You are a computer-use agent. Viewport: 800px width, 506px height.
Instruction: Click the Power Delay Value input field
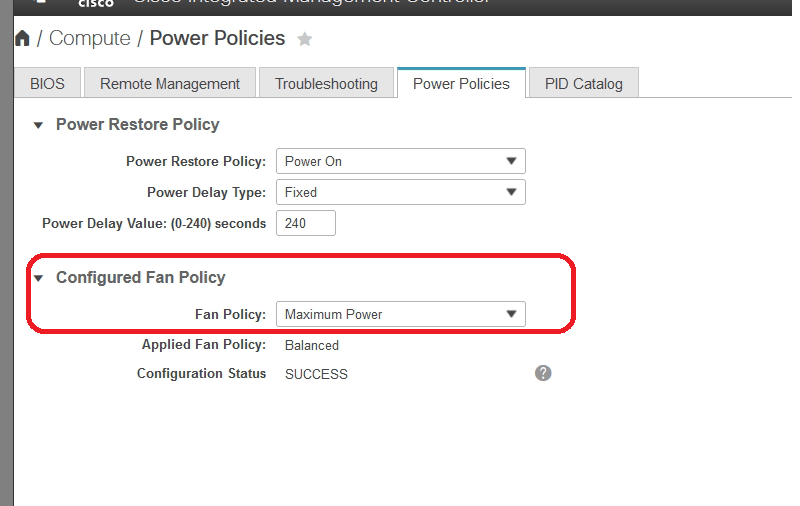click(x=305, y=223)
